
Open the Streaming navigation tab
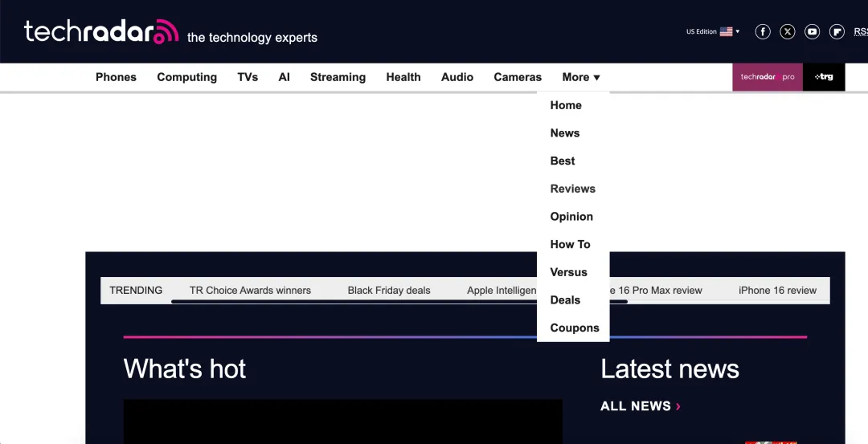pos(338,77)
